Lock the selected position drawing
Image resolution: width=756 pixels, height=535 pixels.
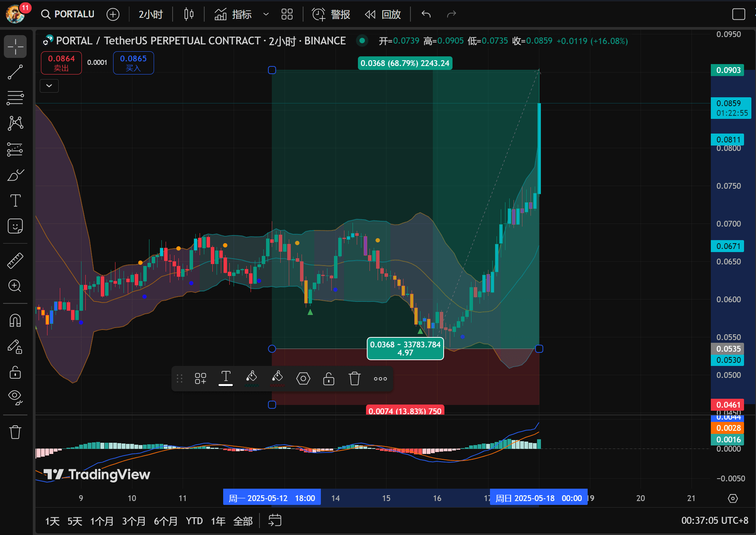[x=329, y=379]
